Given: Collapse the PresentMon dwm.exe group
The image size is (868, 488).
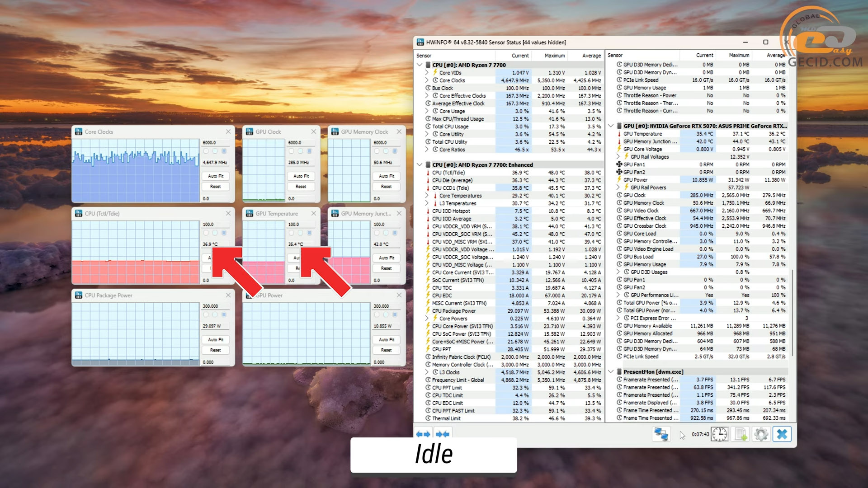Looking at the screenshot, I should 611,372.
